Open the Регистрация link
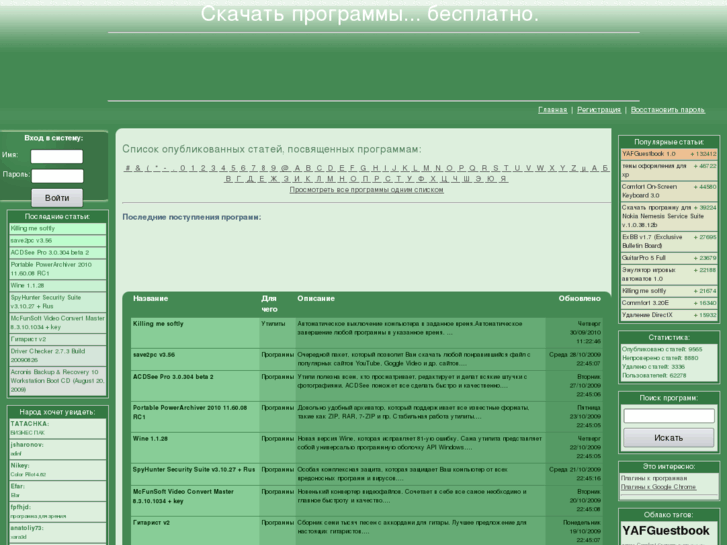 599,110
